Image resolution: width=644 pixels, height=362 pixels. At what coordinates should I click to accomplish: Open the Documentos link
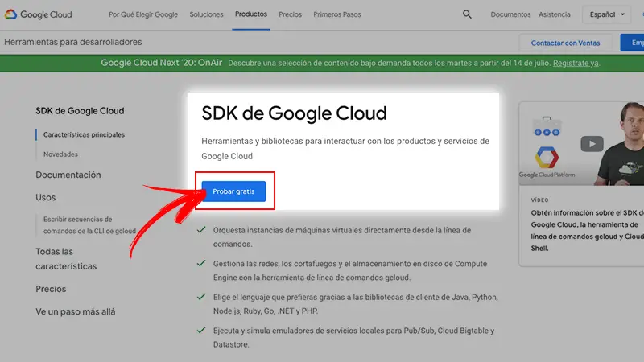(510, 14)
